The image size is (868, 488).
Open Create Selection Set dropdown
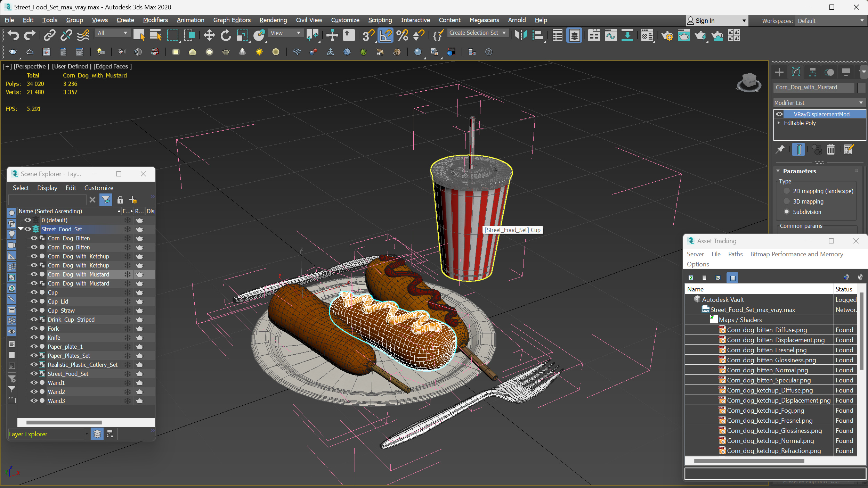[478, 33]
